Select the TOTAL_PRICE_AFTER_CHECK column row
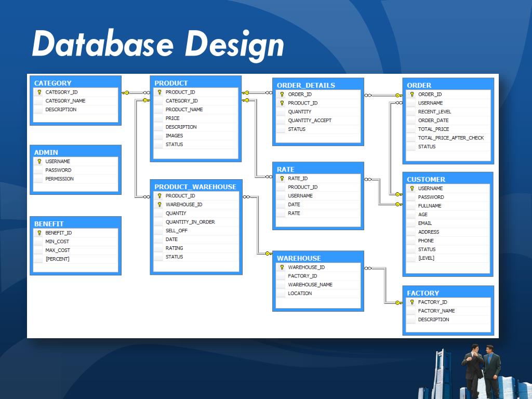The height and width of the screenshot is (399, 532). pyautogui.click(x=448, y=138)
